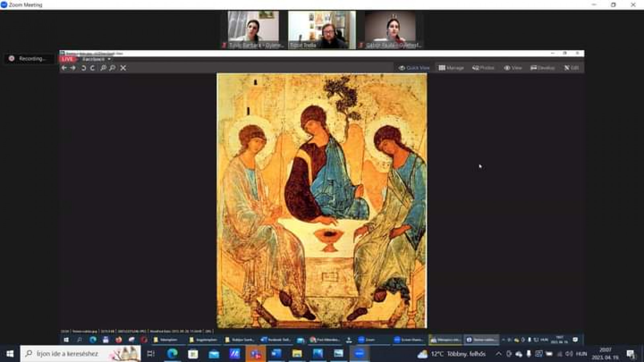Image resolution: width=644 pixels, height=362 pixels.
Task: Open the notification center icon
Action: pos(630,354)
